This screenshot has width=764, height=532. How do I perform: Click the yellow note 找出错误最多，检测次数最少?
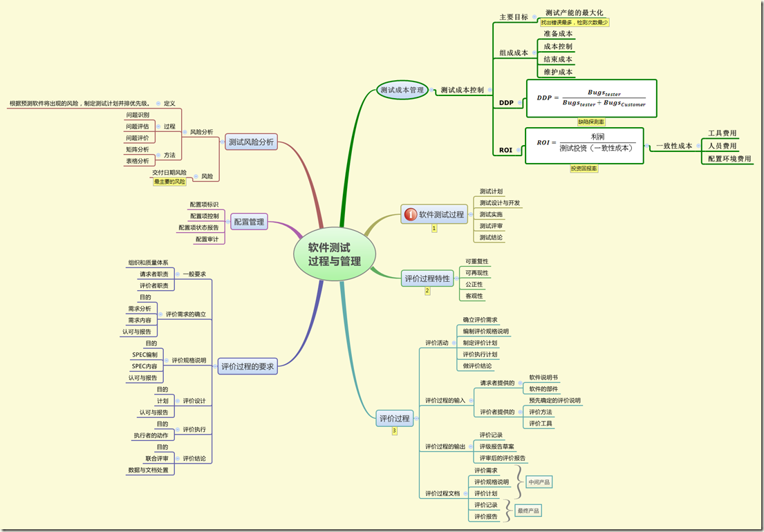tap(575, 22)
